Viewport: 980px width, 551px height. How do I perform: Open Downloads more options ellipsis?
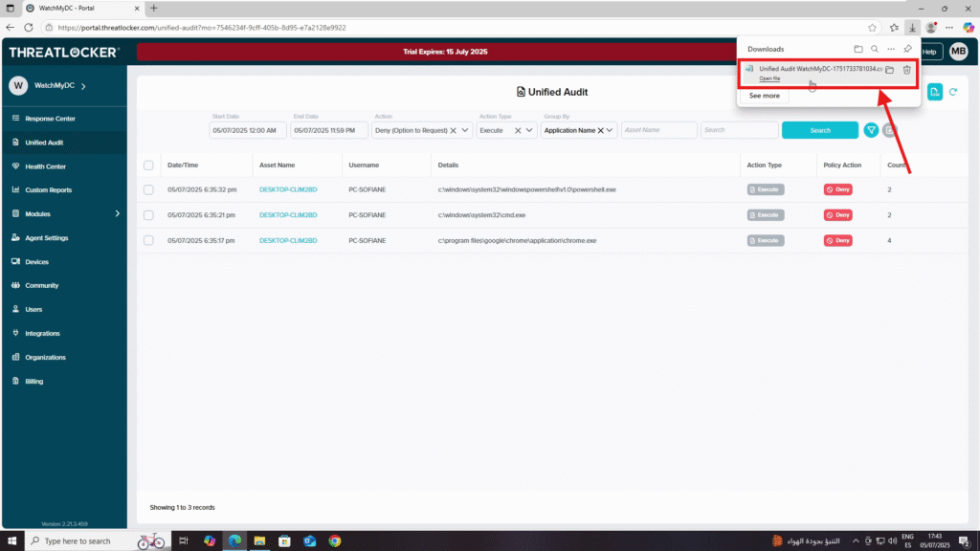[x=891, y=49]
